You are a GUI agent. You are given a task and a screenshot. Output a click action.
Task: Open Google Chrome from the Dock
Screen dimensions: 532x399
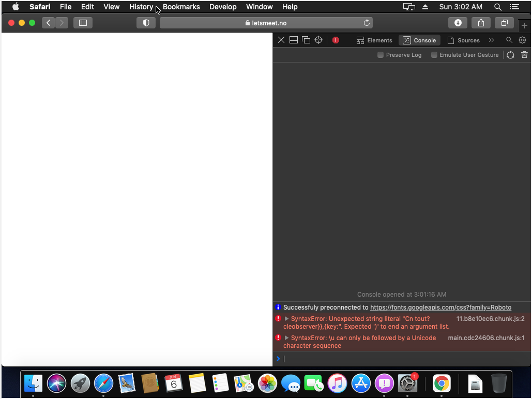(442, 383)
